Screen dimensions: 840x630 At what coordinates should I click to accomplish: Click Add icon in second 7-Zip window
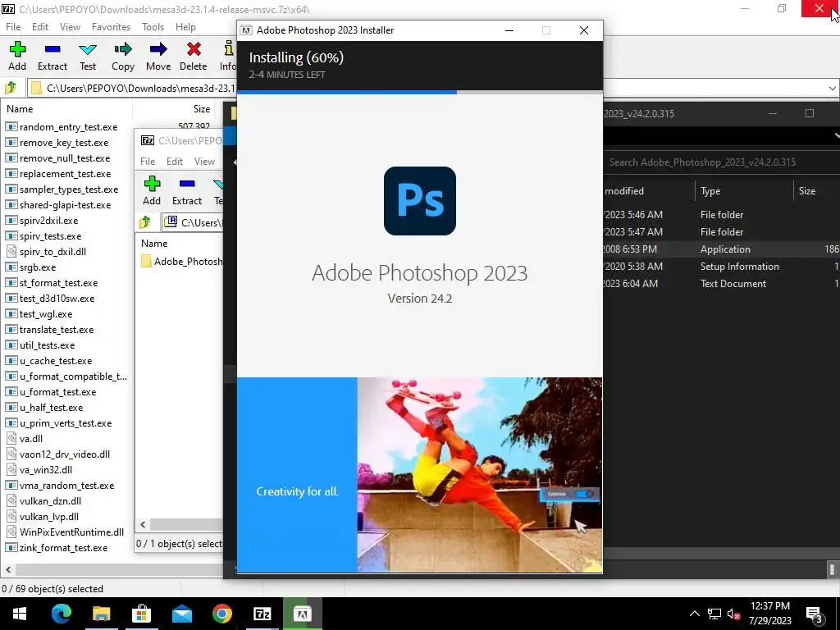pyautogui.click(x=152, y=184)
